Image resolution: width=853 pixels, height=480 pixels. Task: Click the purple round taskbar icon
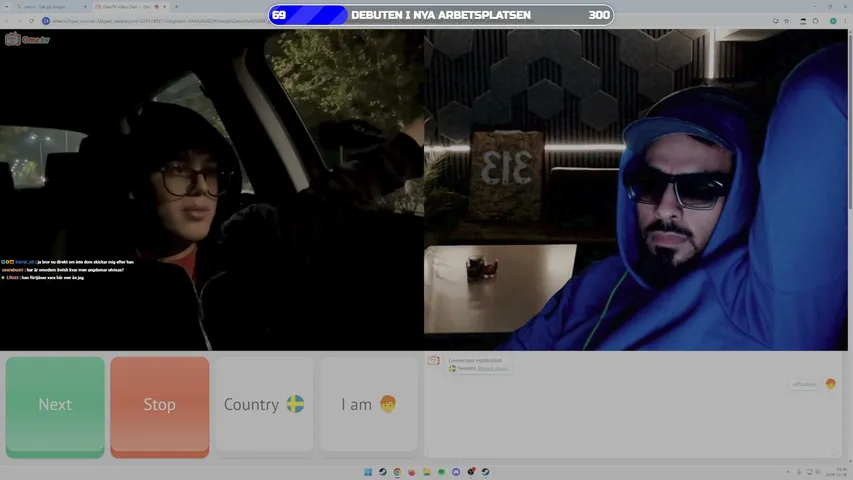(x=456, y=472)
